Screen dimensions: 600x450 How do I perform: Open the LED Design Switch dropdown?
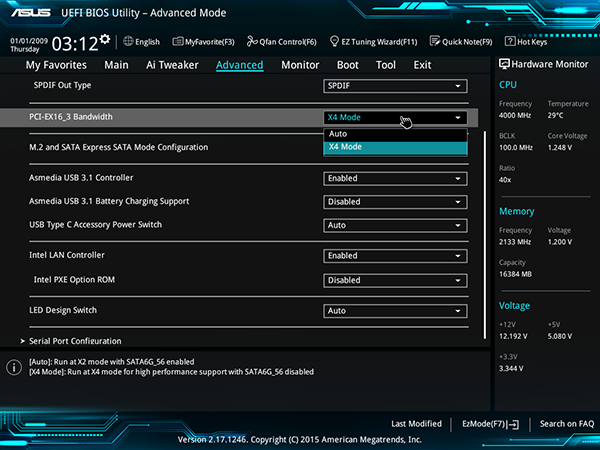395,311
